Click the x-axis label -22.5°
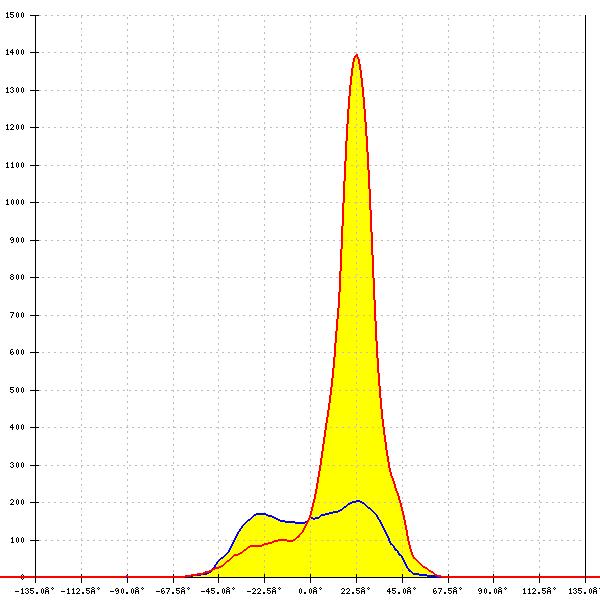Viewport: 600px width, 600px height. click(264, 591)
